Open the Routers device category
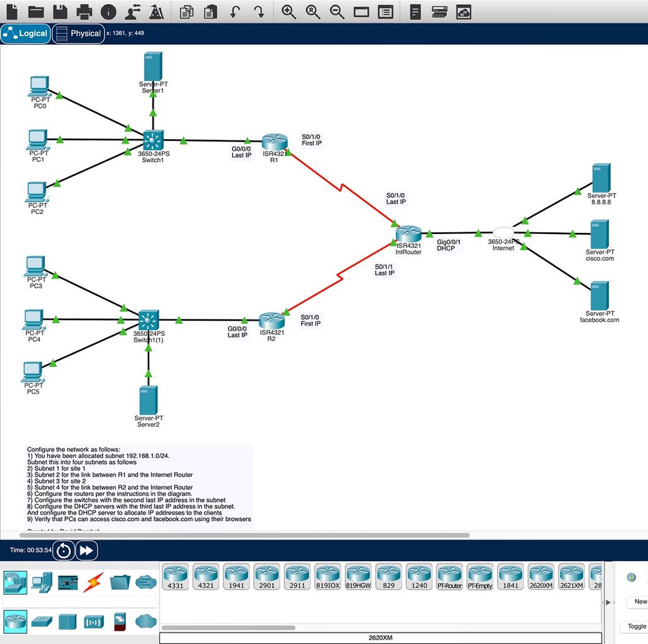The image size is (648, 644). [x=15, y=621]
